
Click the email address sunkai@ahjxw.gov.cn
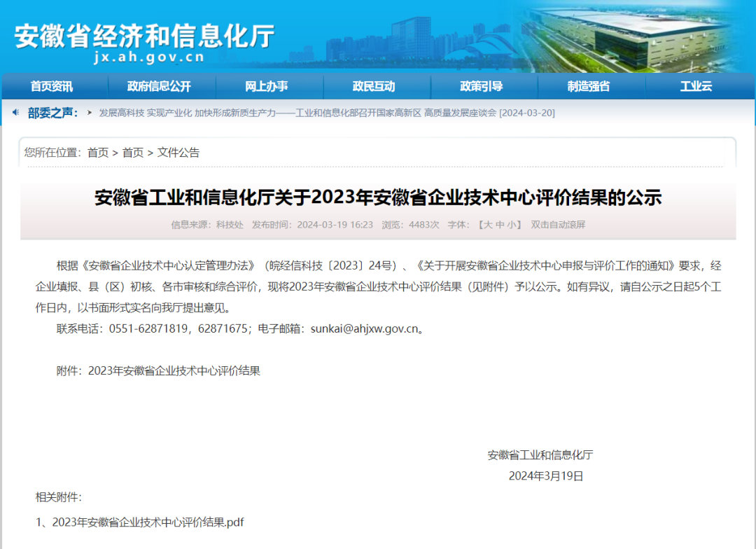(363, 328)
